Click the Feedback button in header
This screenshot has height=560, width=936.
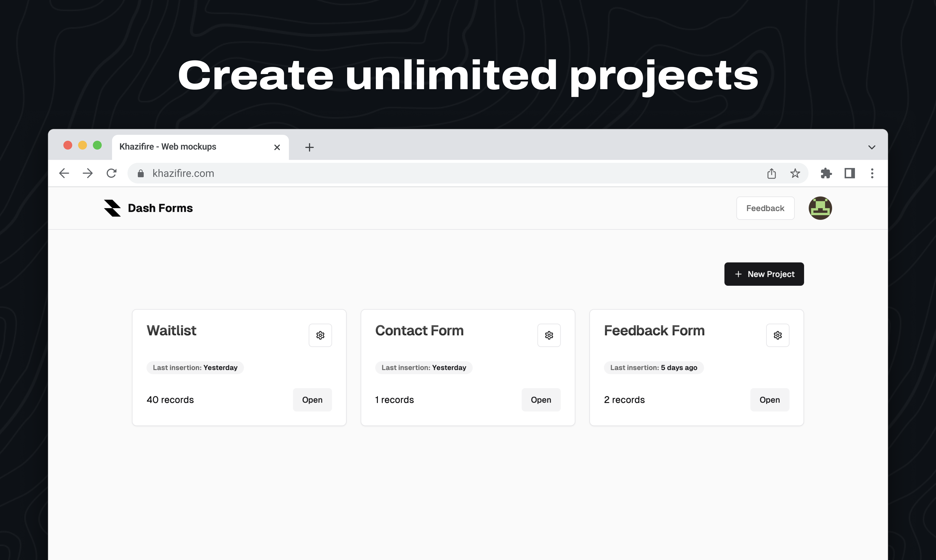tap(765, 208)
